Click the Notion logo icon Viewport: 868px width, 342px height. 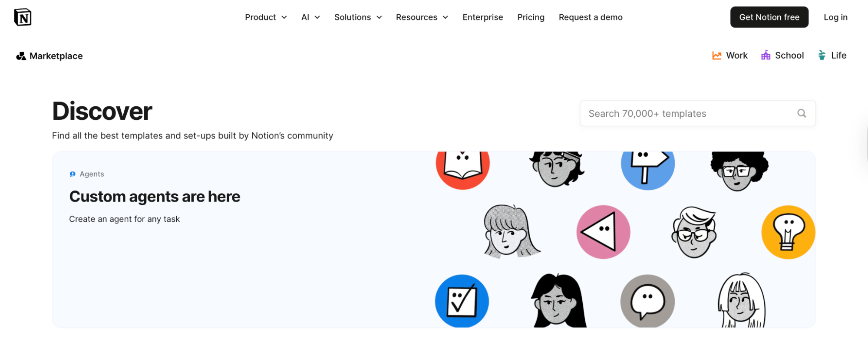pos(23,17)
